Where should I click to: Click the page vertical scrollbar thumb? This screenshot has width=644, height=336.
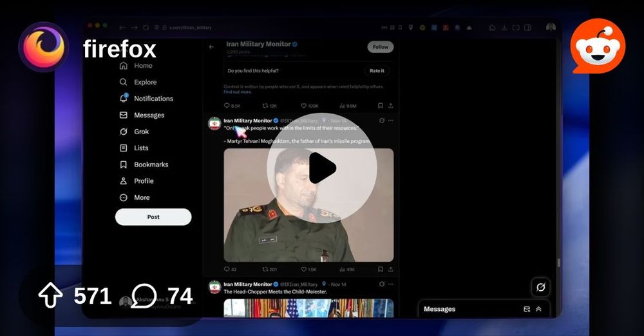click(x=558, y=263)
